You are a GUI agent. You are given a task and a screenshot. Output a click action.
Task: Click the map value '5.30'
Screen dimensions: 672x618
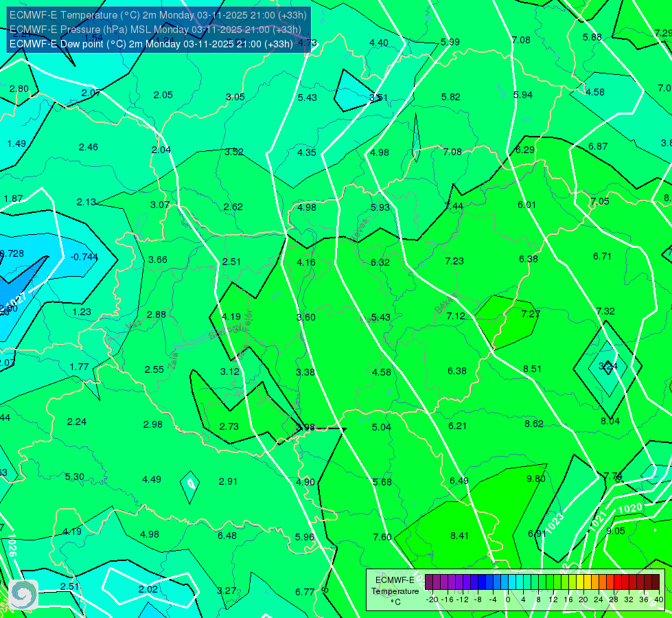click(x=75, y=477)
